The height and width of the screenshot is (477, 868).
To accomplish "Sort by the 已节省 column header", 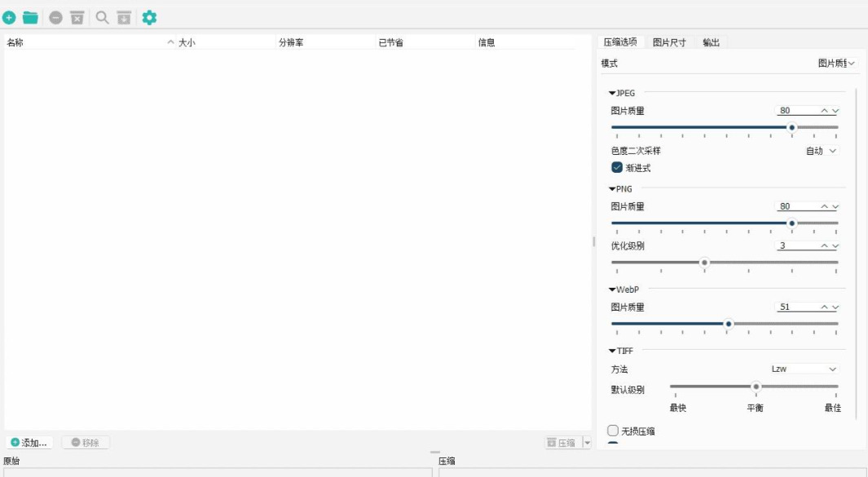I will pos(425,42).
